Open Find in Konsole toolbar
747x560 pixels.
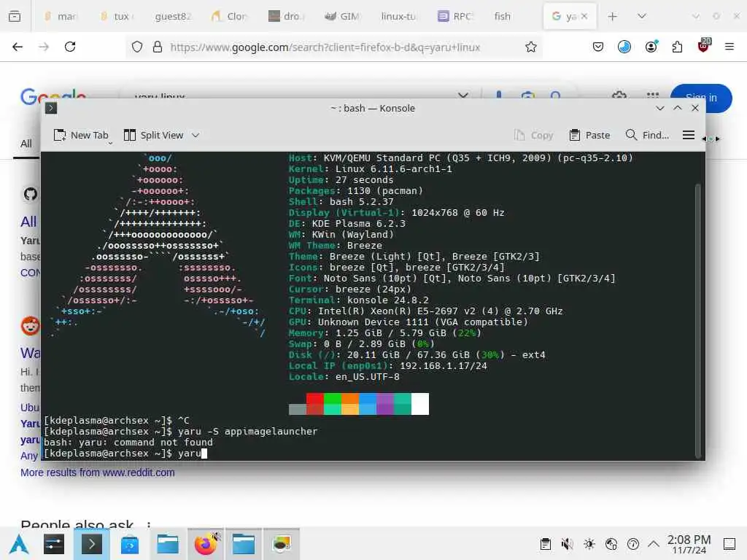click(x=647, y=135)
